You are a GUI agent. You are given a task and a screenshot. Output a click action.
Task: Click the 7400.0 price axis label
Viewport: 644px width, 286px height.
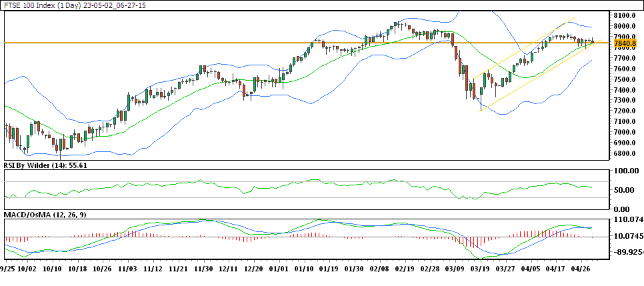(x=625, y=90)
